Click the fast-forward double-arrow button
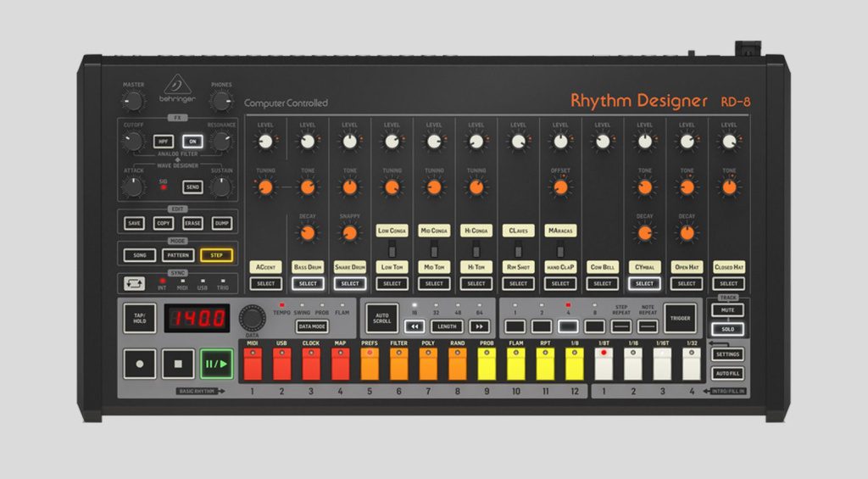Screen dimensions: 868x479 tap(480, 326)
